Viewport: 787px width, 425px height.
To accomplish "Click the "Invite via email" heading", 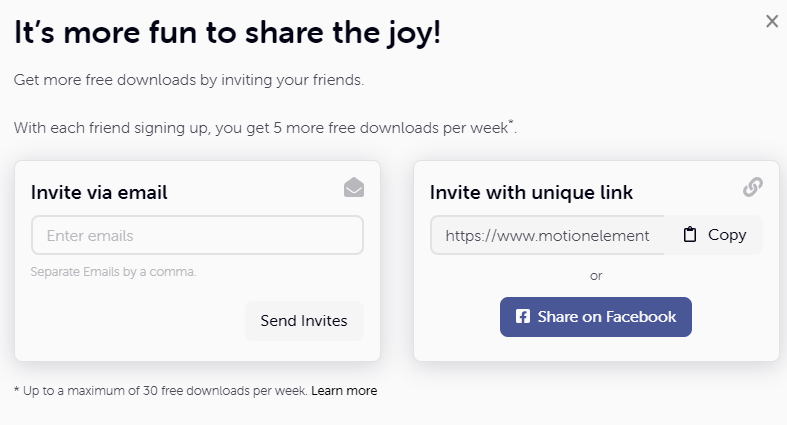I will tap(99, 193).
